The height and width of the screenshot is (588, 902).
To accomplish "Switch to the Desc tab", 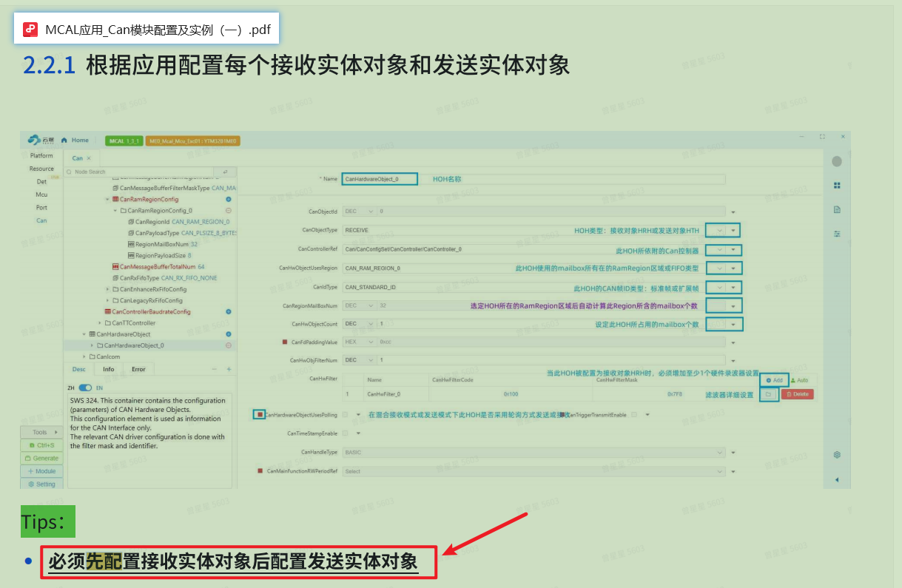I will tap(78, 369).
